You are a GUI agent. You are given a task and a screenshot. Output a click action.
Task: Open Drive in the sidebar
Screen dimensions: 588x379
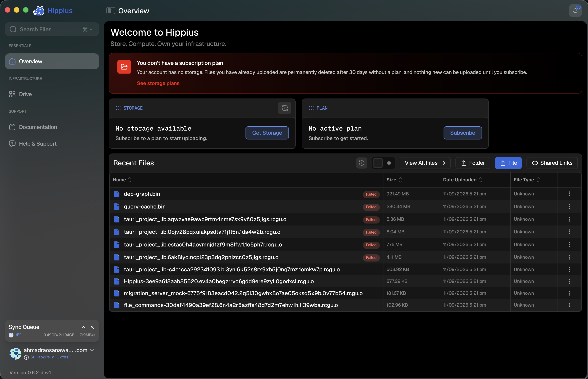[52, 94]
